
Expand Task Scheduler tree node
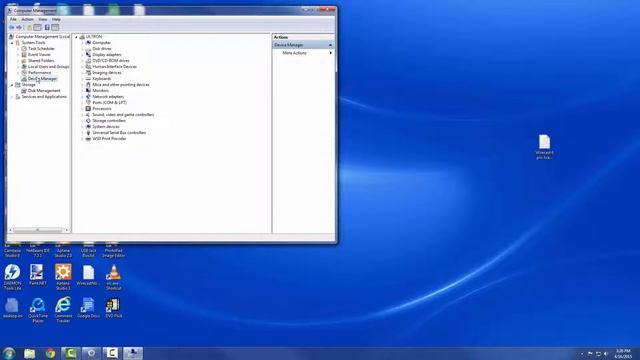[x=18, y=49]
